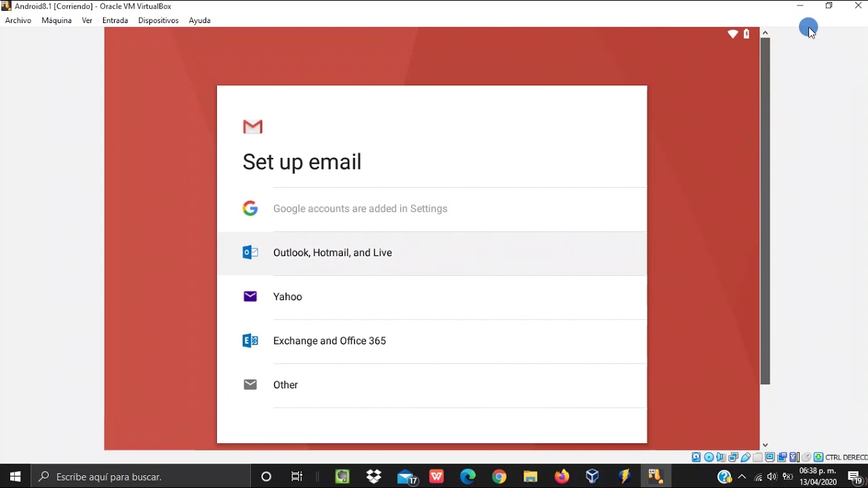Click the gray envelope Other icon

point(250,385)
